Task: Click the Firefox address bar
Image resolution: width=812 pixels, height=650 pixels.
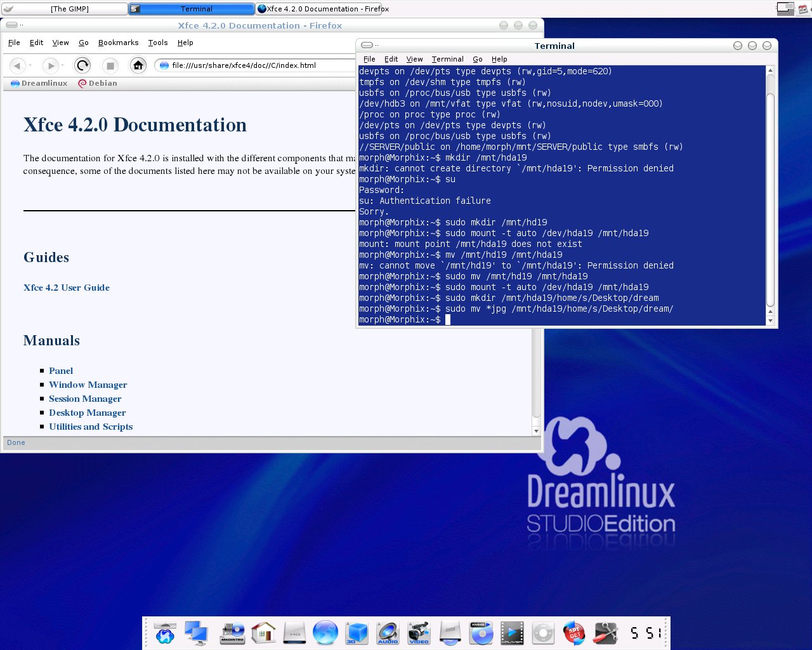Action: [256, 65]
